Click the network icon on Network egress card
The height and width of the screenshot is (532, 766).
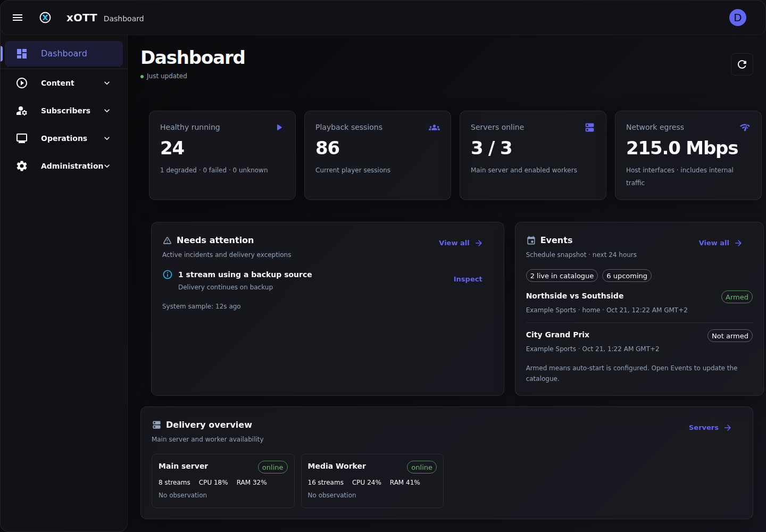coord(745,128)
